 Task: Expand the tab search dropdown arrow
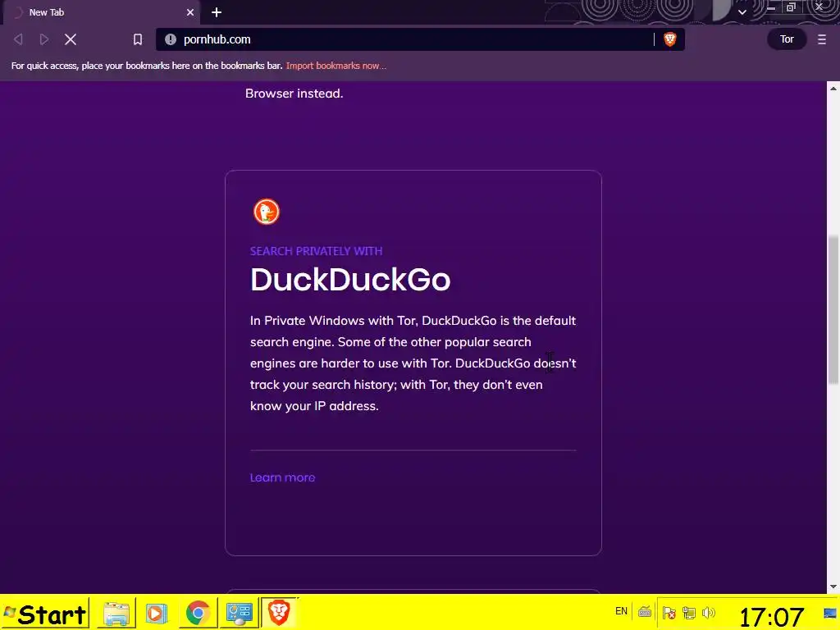click(x=742, y=12)
